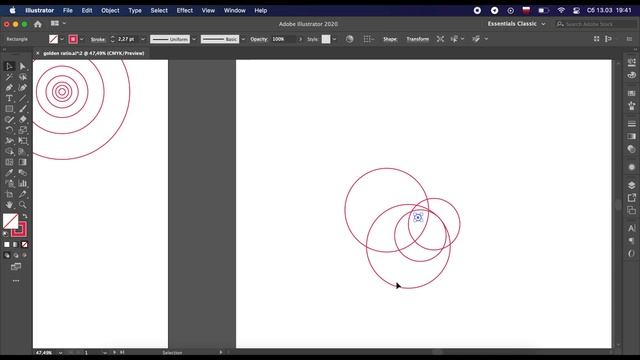Select the Eyedropper tool
The image size is (640, 360).
click(x=9, y=173)
